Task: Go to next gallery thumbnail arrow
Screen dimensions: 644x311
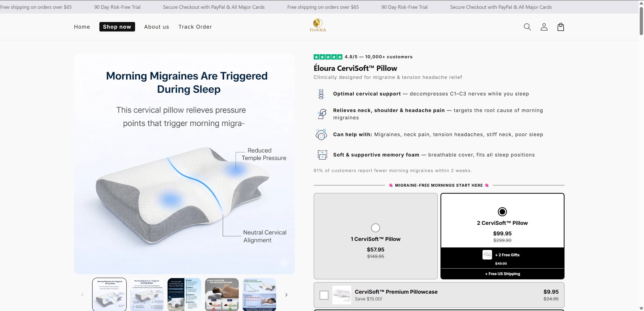Action: tap(286, 295)
